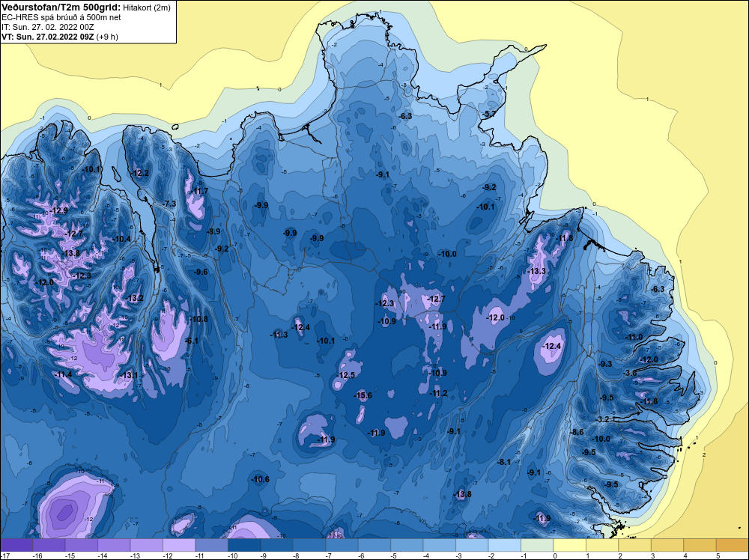Screen dimensions: 749x560
Task: Select the value -6.1 on the map
Action: coord(191,341)
